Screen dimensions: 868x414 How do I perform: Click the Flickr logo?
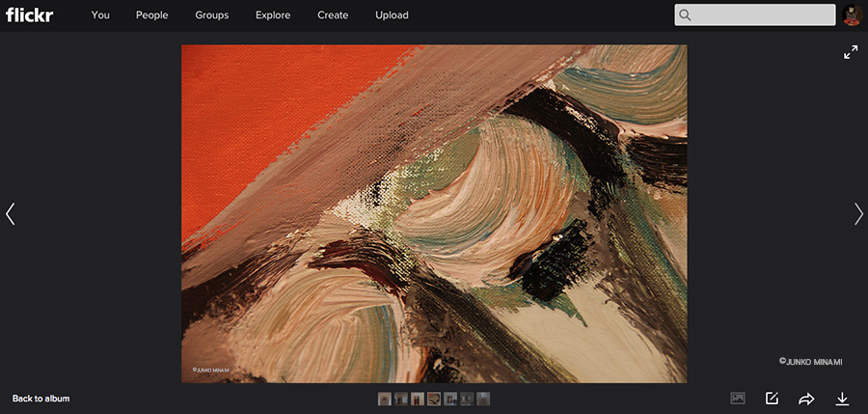(x=29, y=14)
